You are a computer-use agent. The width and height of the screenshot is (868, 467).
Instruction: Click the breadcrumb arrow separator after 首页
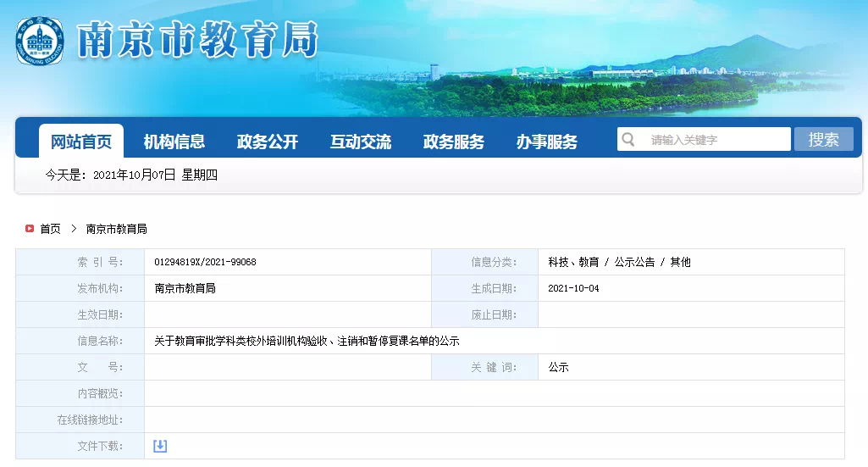point(74,229)
